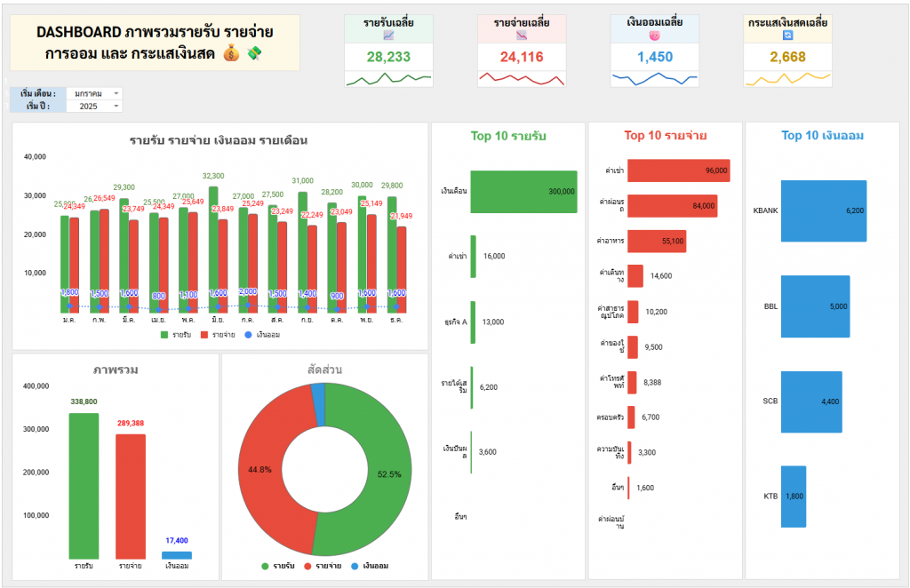Click the falling chart icon under รายจ่ายเฉลี่ย

pos(522,36)
